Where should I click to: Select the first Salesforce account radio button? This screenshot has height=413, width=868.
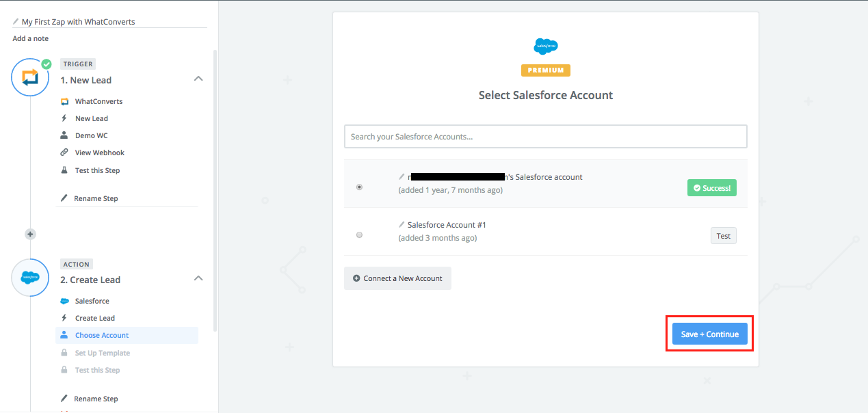click(x=360, y=187)
